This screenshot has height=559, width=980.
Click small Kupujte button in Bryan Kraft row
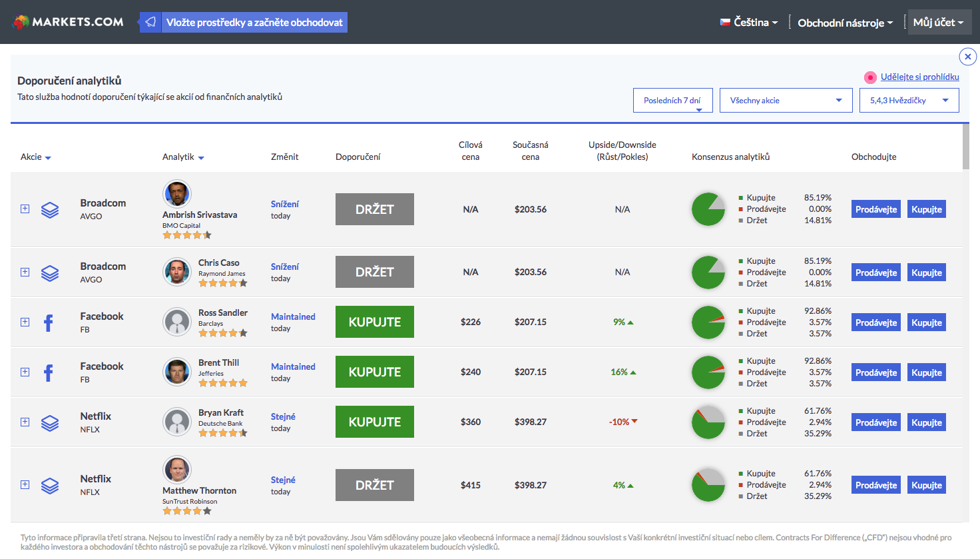click(x=927, y=422)
